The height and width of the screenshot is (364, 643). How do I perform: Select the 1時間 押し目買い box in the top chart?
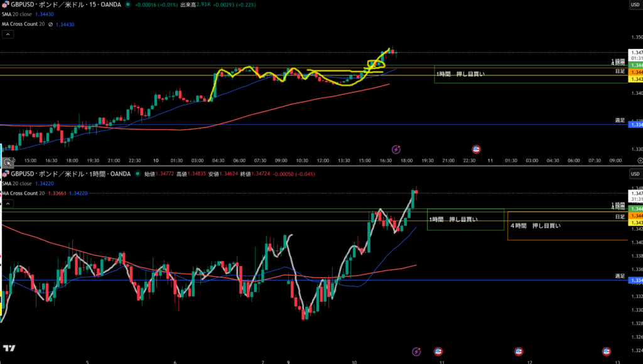point(460,74)
